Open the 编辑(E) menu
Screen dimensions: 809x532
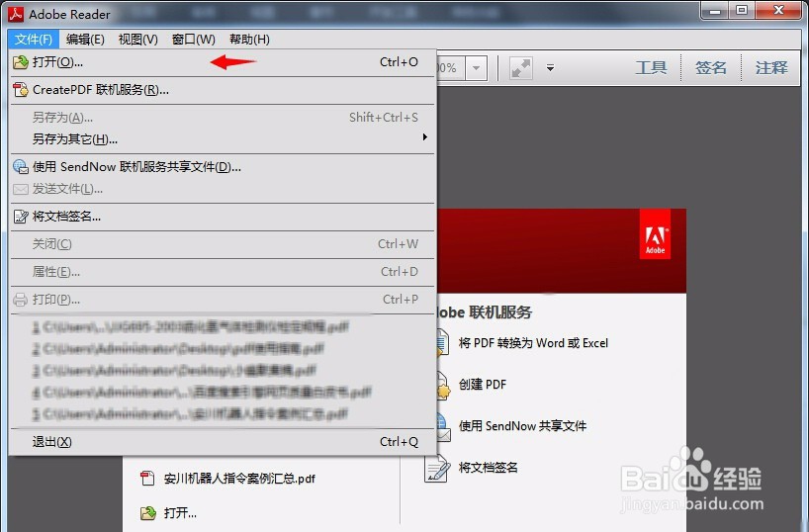tap(85, 40)
